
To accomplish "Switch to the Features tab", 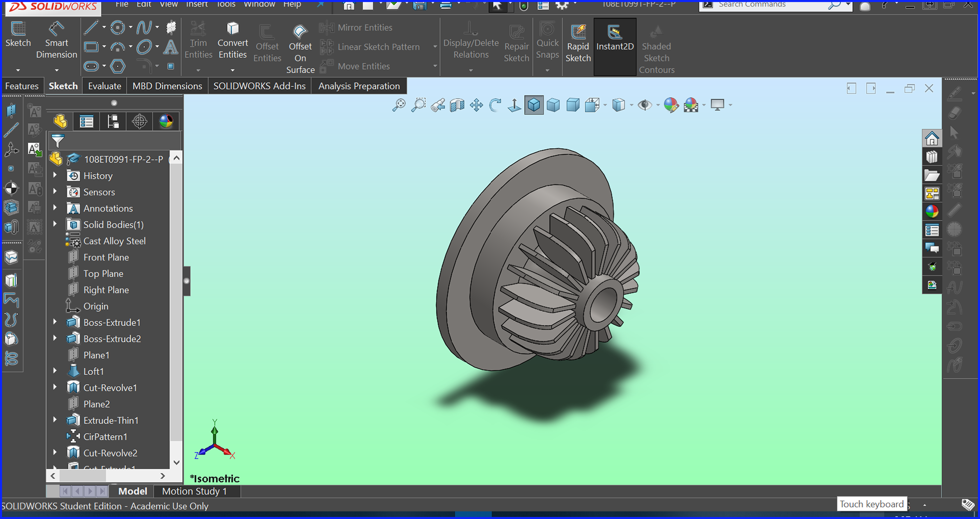I will [22, 86].
